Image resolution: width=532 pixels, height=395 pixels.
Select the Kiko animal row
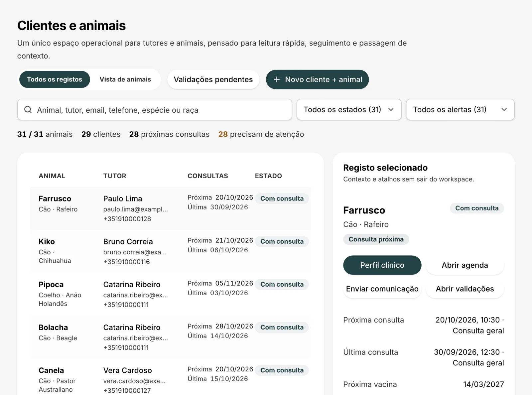[171, 251]
